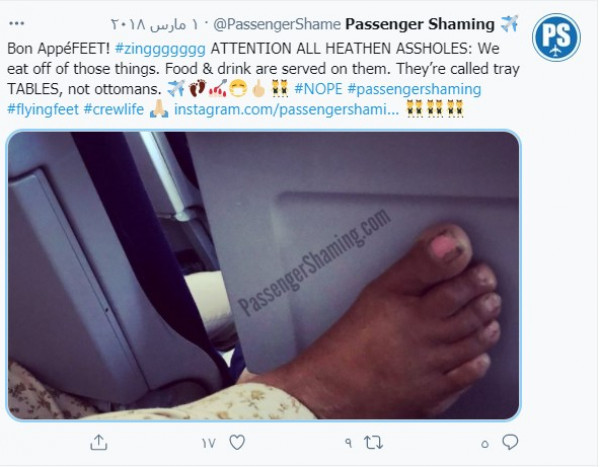600x467 pixels.
Task: Click the Passenger Shaming PS profile avatar
Action: (556, 37)
